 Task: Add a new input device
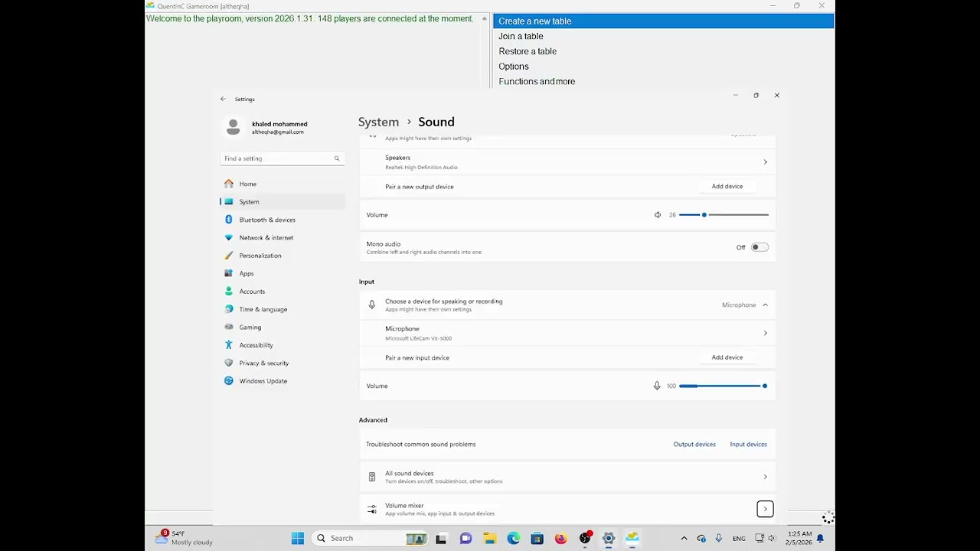[x=727, y=357]
